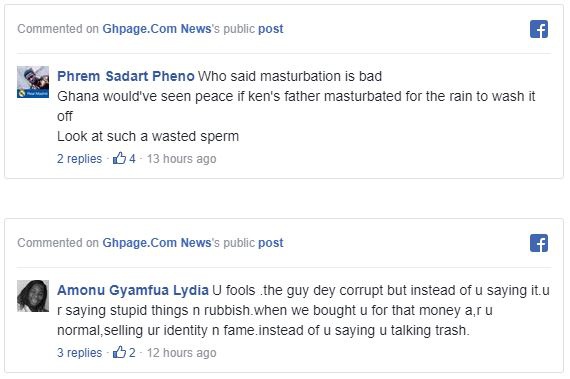Show who liked via the count 4

click(x=132, y=159)
